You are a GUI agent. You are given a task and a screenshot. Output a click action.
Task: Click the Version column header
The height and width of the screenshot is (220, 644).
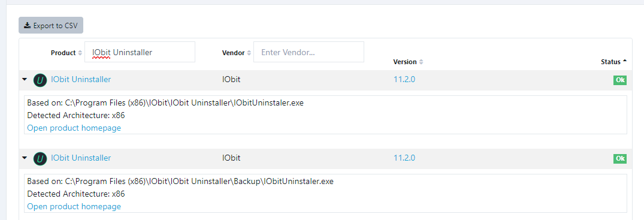click(405, 62)
